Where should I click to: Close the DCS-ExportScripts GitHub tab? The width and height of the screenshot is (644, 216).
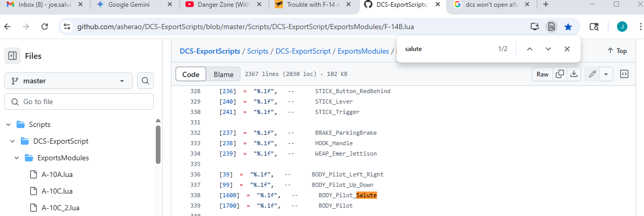tap(438, 5)
